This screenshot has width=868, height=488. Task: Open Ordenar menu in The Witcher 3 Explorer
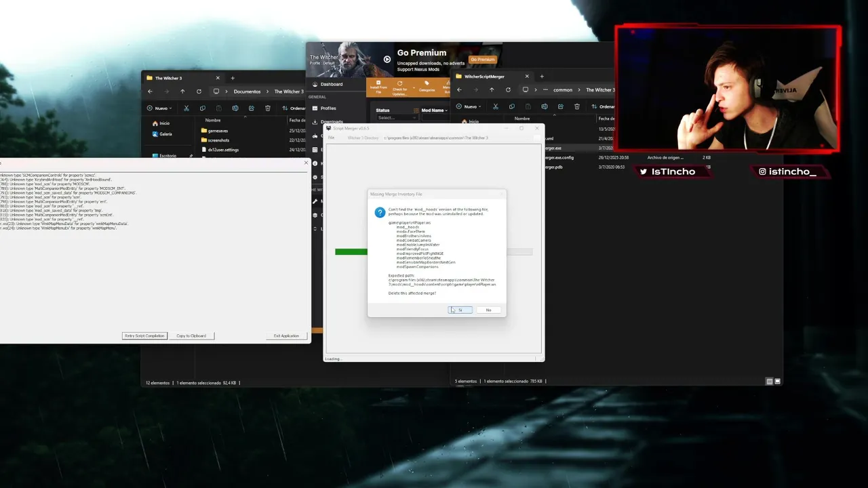pyautogui.click(x=294, y=108)
